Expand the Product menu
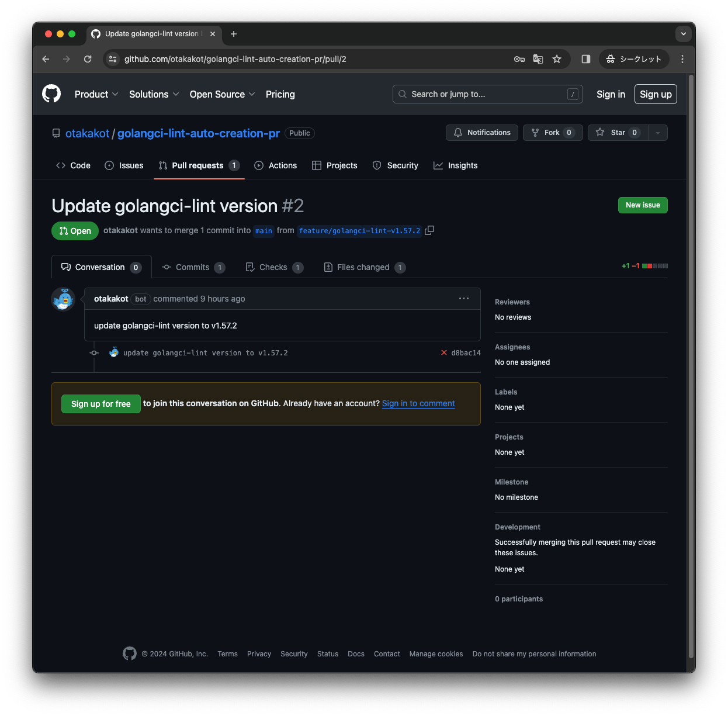The image size is (728, 716). [x=96, y=94]
